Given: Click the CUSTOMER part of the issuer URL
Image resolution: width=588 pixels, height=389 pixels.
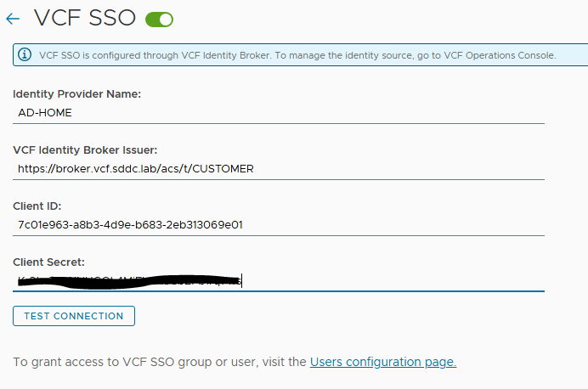Looking at the screenshot, I should click(x=223, y=168).
